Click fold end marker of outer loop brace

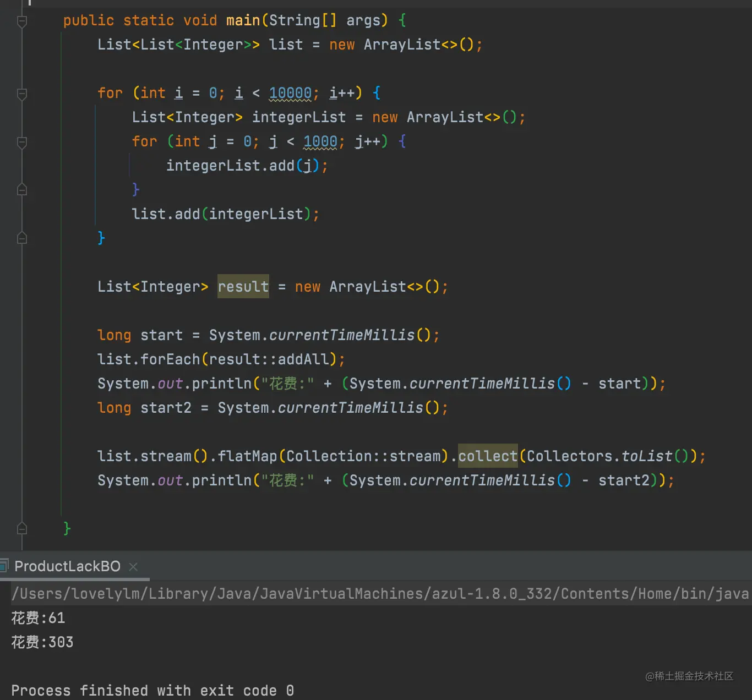click(x=22, y=238)
